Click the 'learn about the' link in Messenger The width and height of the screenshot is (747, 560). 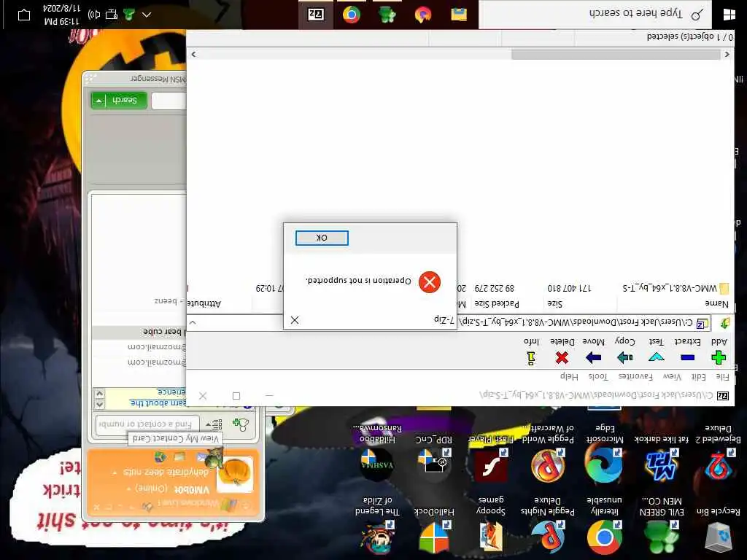tap(158, 402)
